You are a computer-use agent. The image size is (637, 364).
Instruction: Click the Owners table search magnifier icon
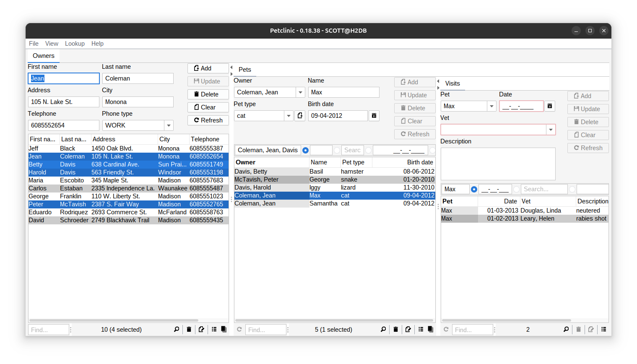click(177, 330)
